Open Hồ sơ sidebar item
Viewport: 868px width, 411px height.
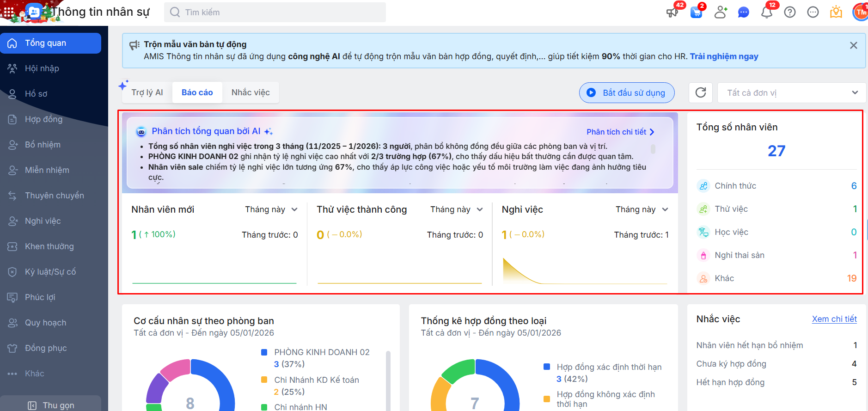[51, 94]
